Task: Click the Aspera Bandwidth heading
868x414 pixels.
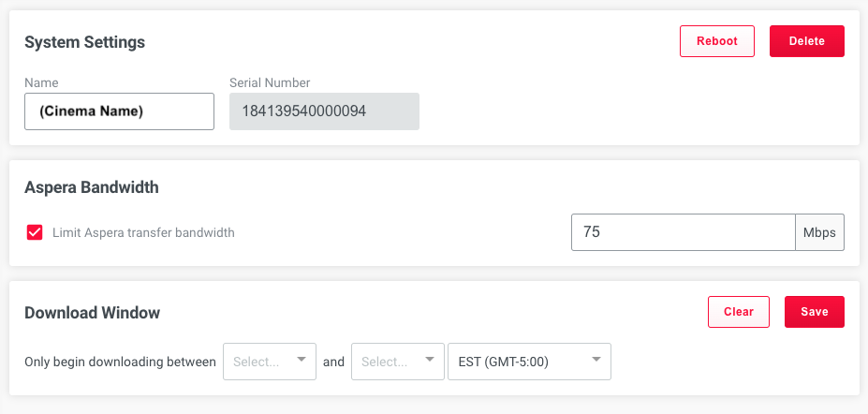Action: pyautogui.click(x=92, y=187)
